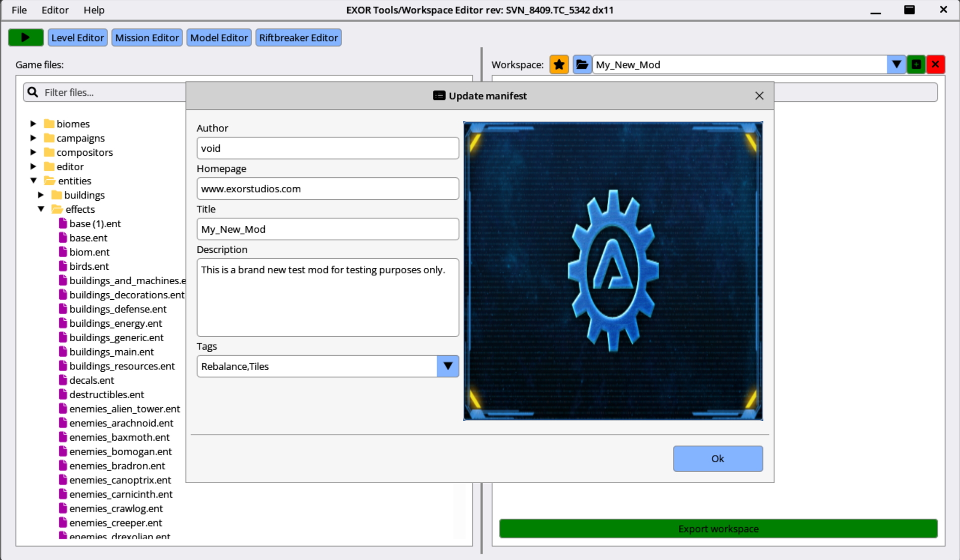960x560 pixels.
Task: Click the Export workspace button
Action: click(x=718, y=529)
